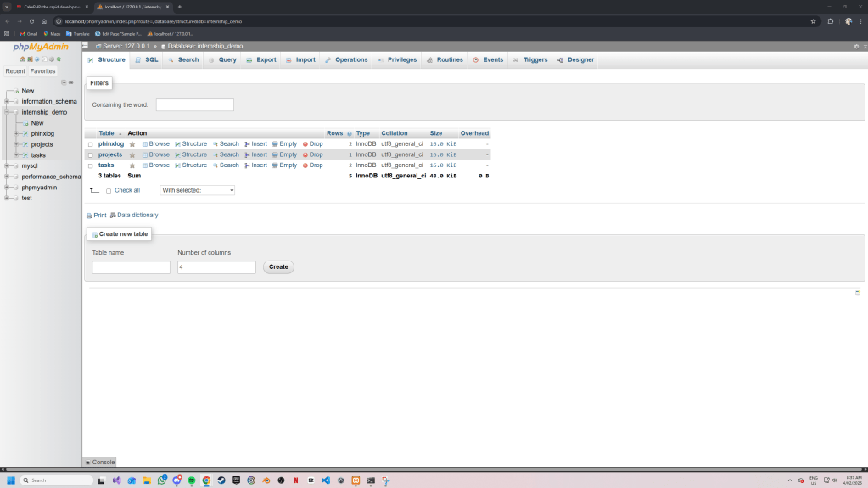This screenshot has width=868, height=488.
Task: Switch to the SQL tab
Action: (146, 60)
